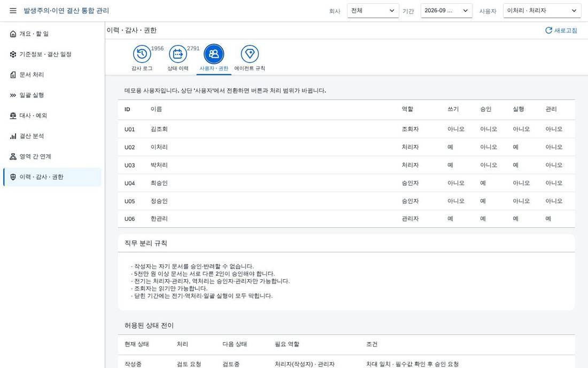This screenshot has width=588, height=368.
Task: Click the 새로고침 refresh button text
Action: pyautogui.click(x=566, y=30)
